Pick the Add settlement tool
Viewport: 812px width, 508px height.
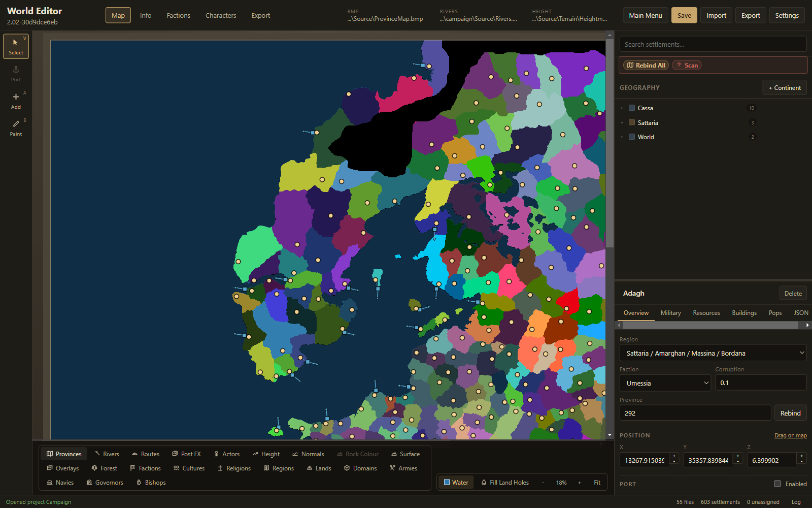tap(16, 101)
